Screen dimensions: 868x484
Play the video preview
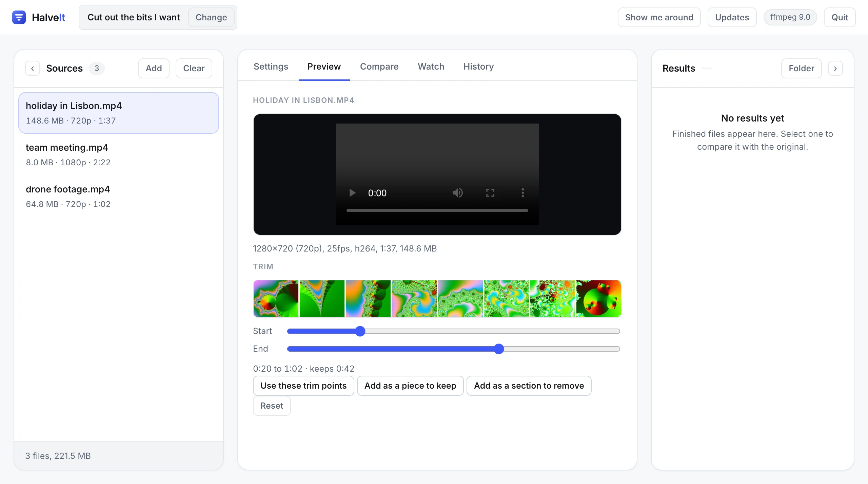click(x=352, y=193)
